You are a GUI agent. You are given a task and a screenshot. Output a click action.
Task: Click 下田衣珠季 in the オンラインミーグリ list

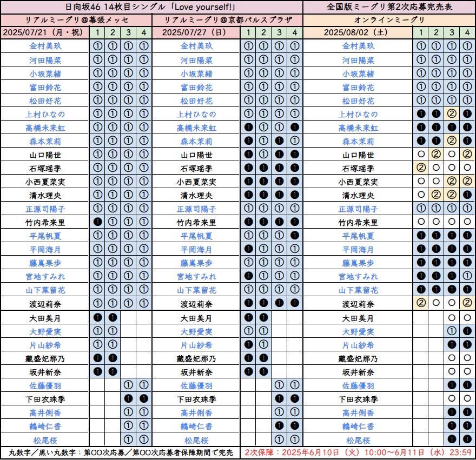pos(358,399)
